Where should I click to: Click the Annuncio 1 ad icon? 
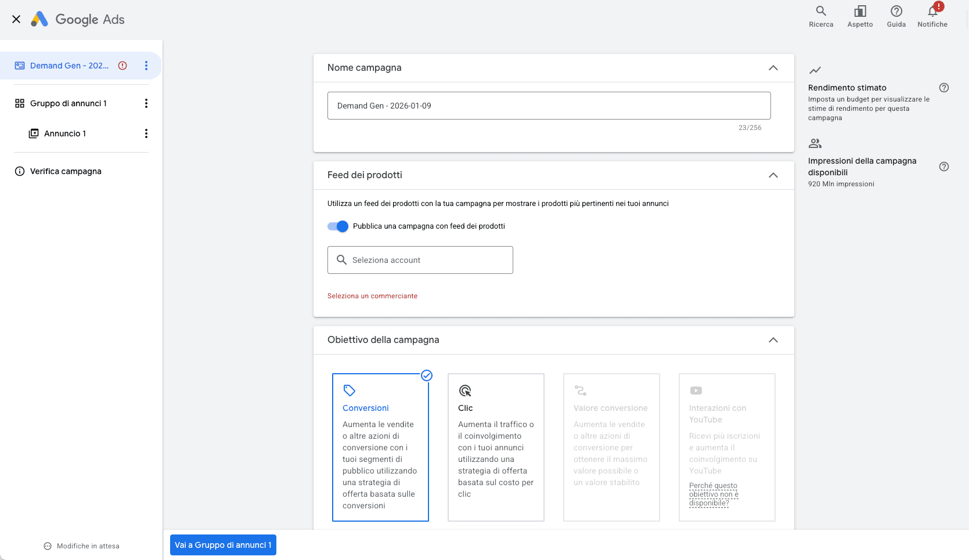(x=34, y=133)
